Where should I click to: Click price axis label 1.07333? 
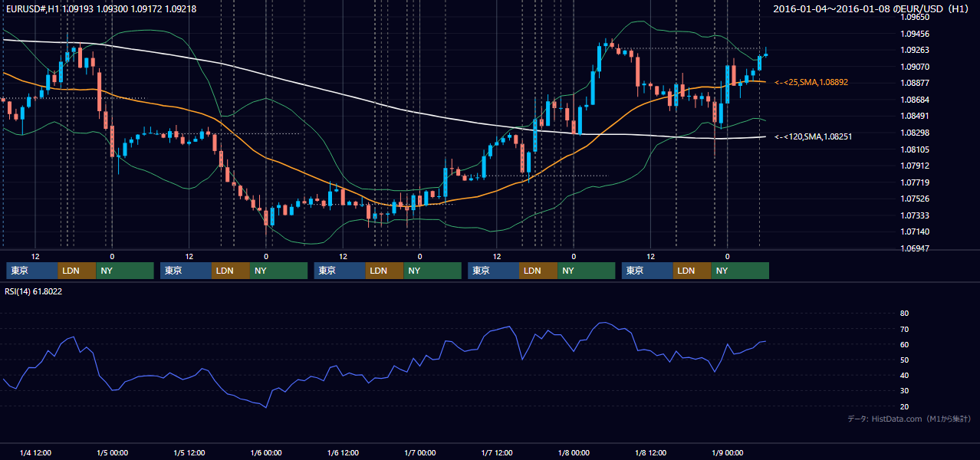914,216
